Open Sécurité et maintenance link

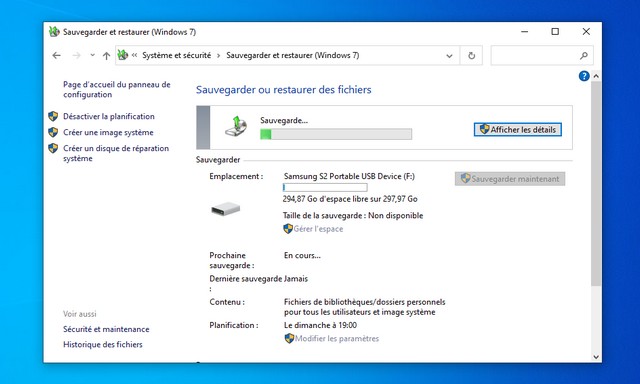click(x=106, y=329)
